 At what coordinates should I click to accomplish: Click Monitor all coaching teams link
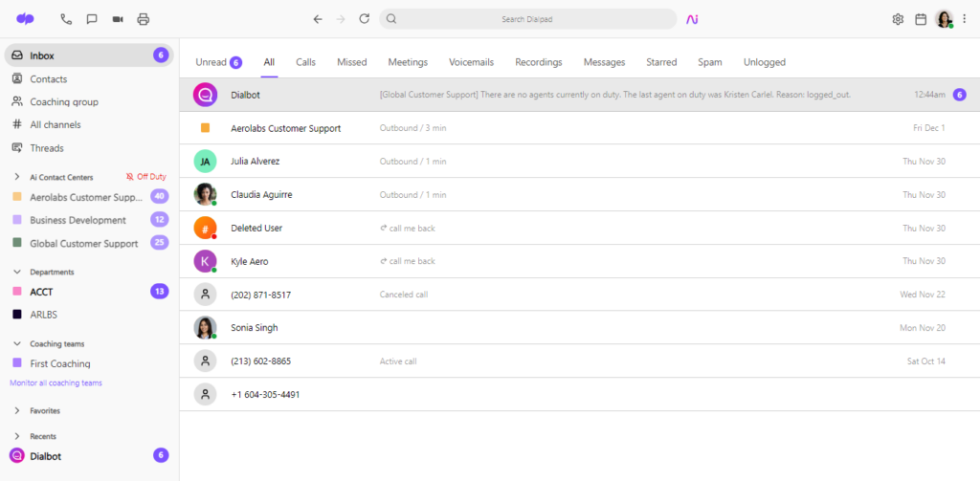point(56,383)
